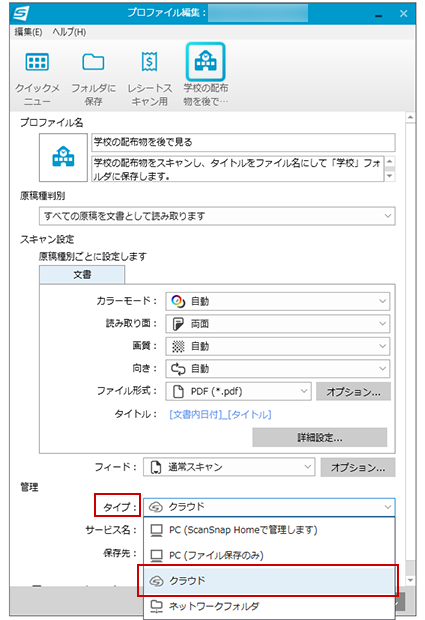The image size is (425, 620).
Task: Open the フィード dropdown
Action: coord(229,467)
